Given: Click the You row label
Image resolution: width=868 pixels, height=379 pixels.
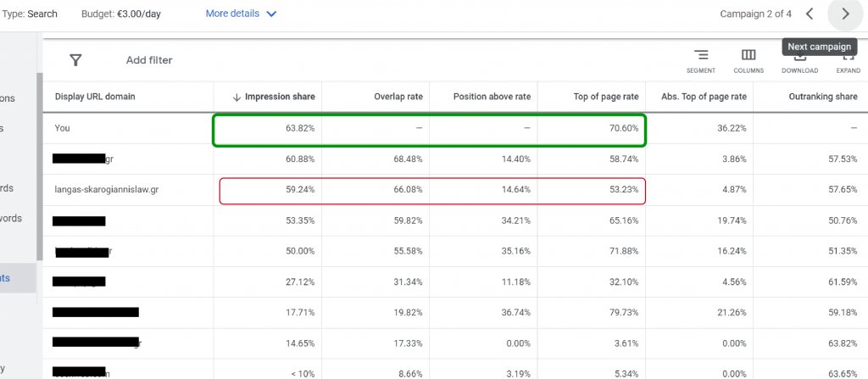Looking at the screenshot, I should tap(62, 128).
